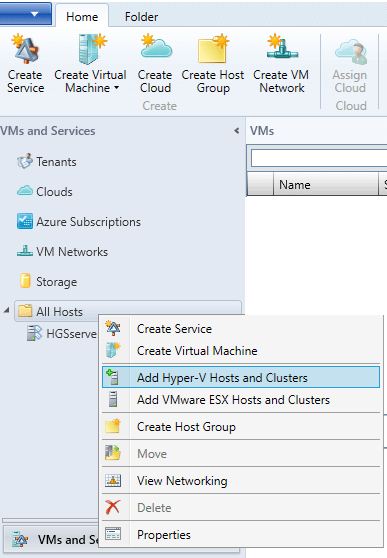Sort by the Name column header
This screenshot has width=387, height=558.
tap(325, 184)
